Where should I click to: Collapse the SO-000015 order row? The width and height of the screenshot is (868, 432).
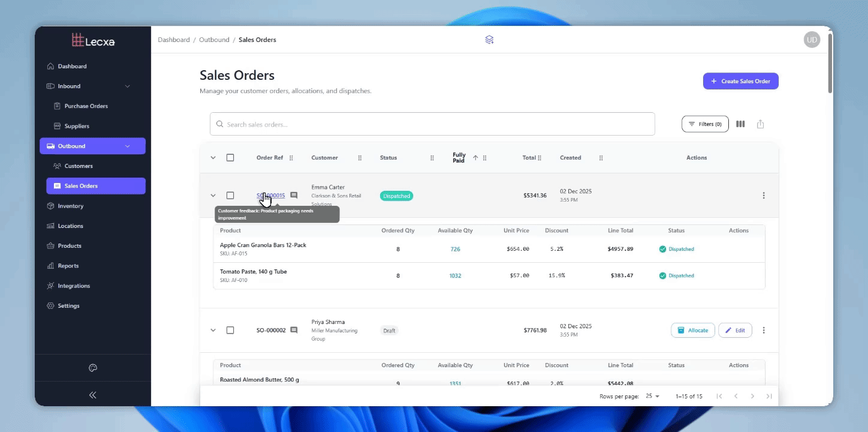point(213,196)
